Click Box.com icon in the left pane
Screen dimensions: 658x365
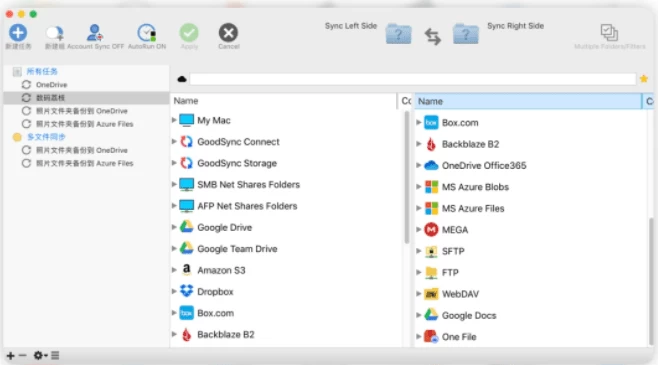(186, 313)
